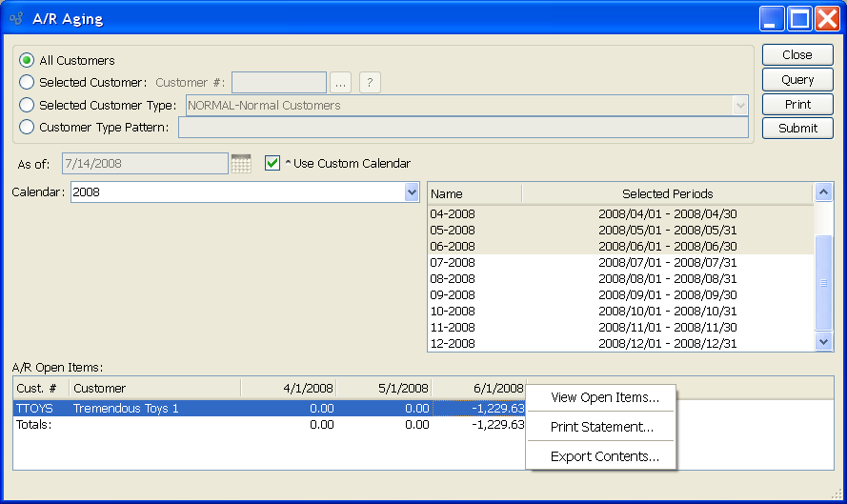847x504 pixels.
Task: Maximize the A/R Aging window
Action: tap(799, 19)
